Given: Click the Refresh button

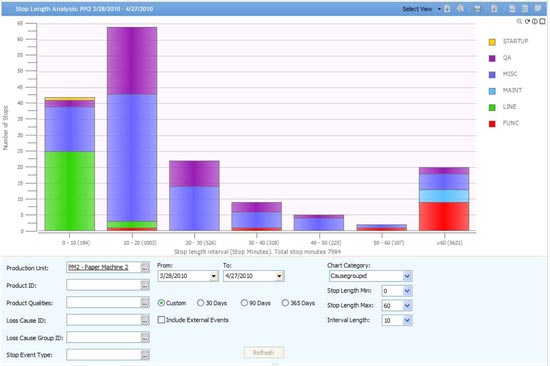Looking at the screenshot, I should [x=263, y=353].
